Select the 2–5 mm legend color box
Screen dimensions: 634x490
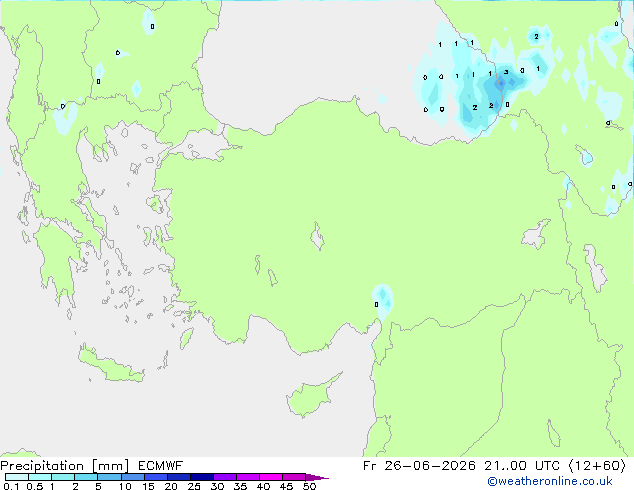[86, 477]
